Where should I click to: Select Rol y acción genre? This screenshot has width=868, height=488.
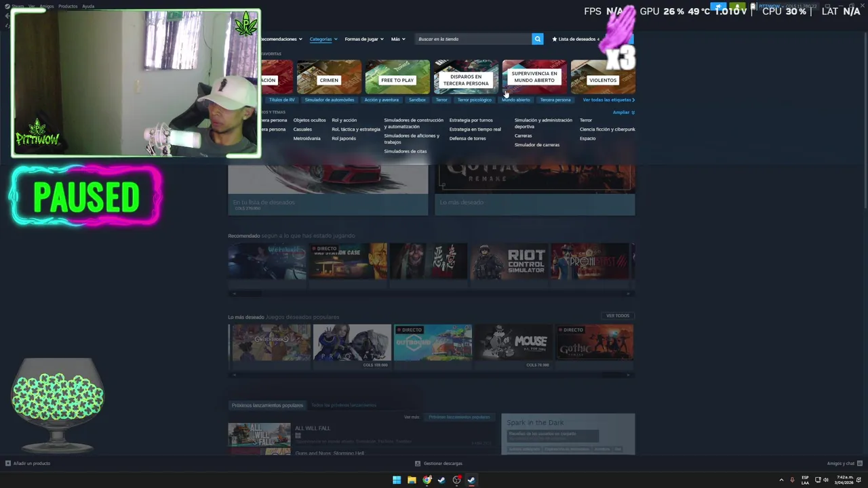click(344, 120)
